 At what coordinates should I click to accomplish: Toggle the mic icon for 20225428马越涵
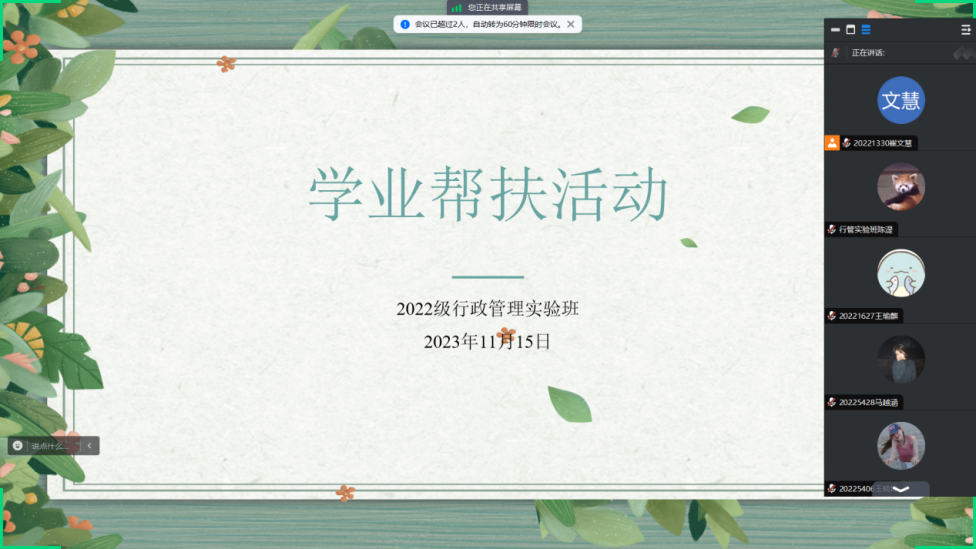tap(832, 402)
